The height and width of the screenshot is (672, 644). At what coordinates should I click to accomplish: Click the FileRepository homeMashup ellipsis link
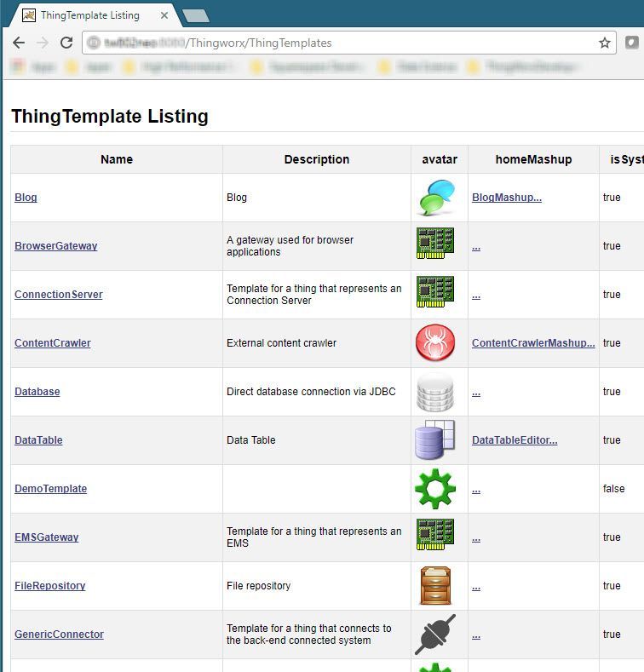coord(476,587)
